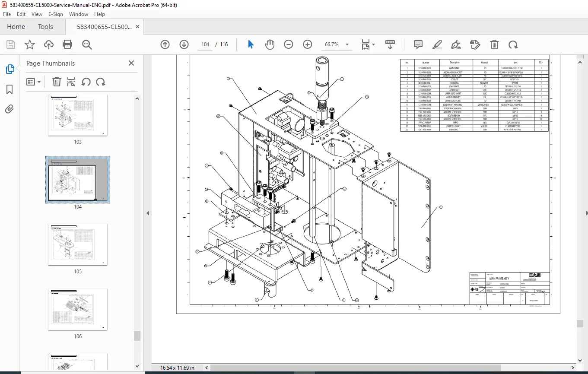Click the thumbnails panel scroll down arrow

pyautogui.click(x=137, y=367)
